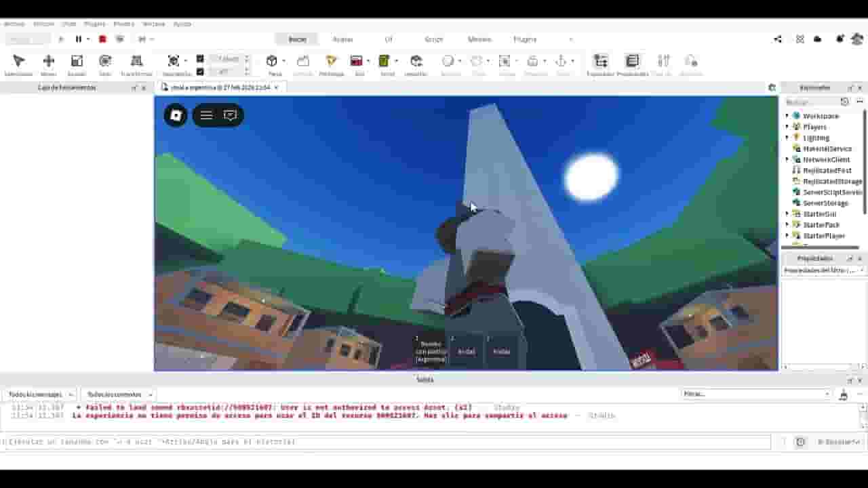Screen dimensions: 868x488
Task: Expand the Players node
Action: [x=787, y=127]
